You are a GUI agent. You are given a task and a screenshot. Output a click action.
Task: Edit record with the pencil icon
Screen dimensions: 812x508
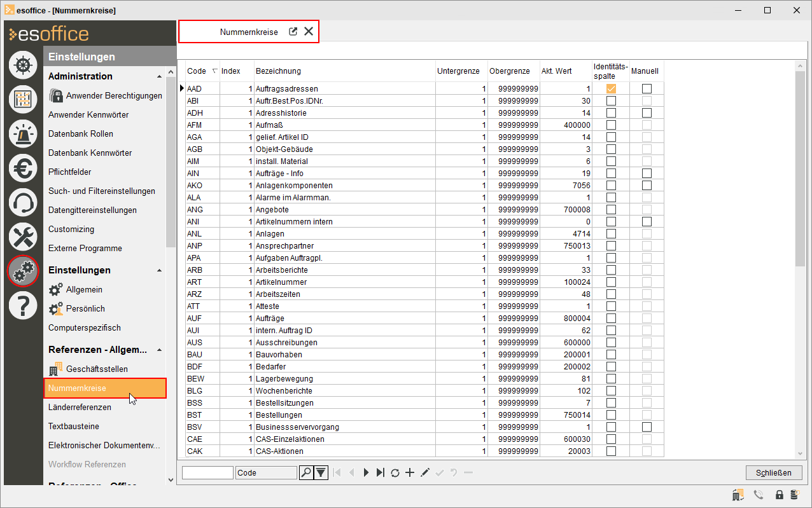pos(425,472)
